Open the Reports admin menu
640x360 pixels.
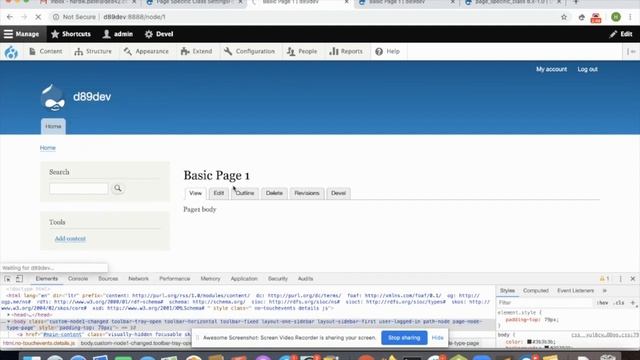pos(346,51)
